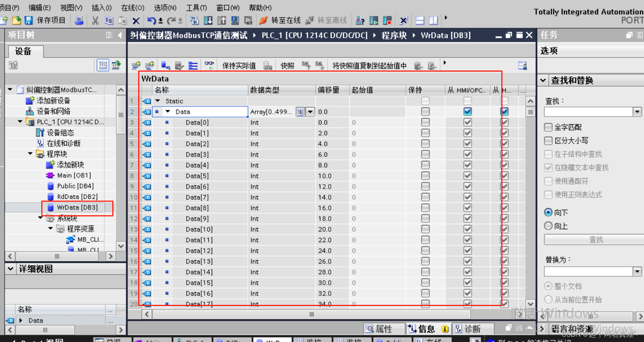Open the View menu

[71, 7]
